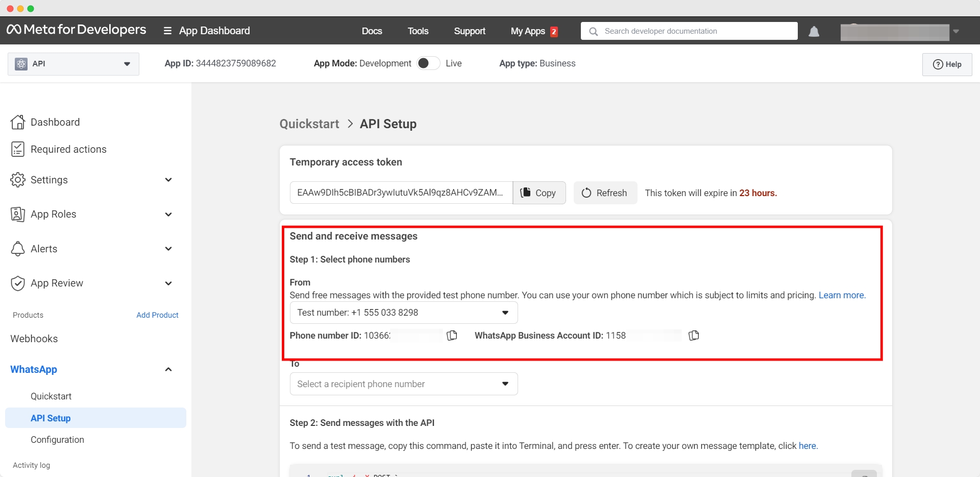Open the notifications bell
980x477 pixels.
[814, 32]
